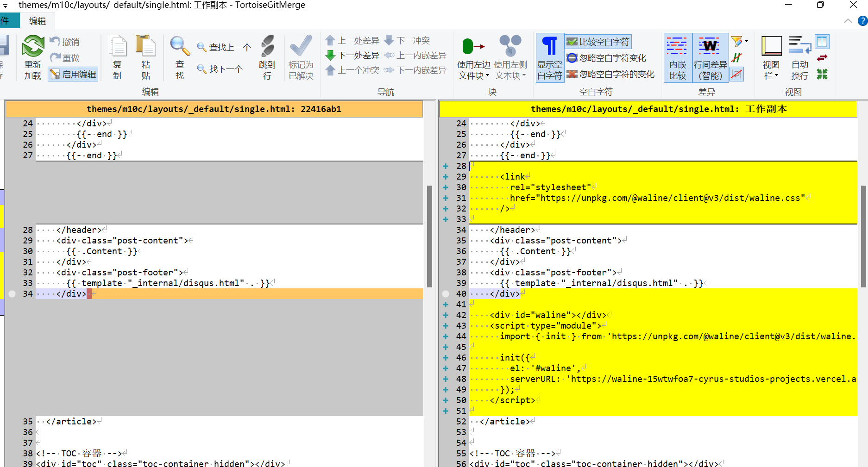The height and width of the screenshot is (467, 868).
Task: Click left line 33 disqus.html template
Action: coord(168,283)
